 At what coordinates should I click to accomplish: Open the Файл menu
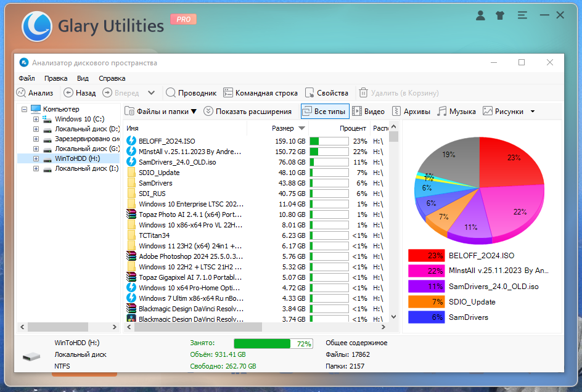click(x=27, y=78)
